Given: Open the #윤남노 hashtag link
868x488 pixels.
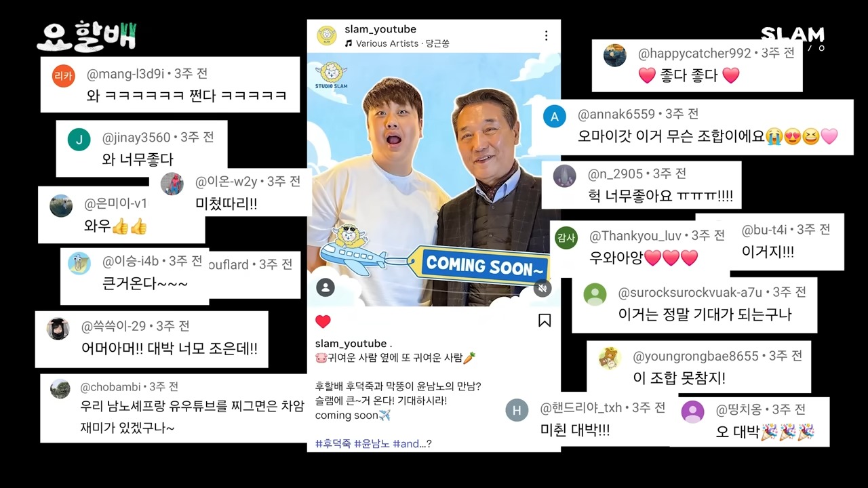Looking at the screenshot, I should tap(372, 444).
